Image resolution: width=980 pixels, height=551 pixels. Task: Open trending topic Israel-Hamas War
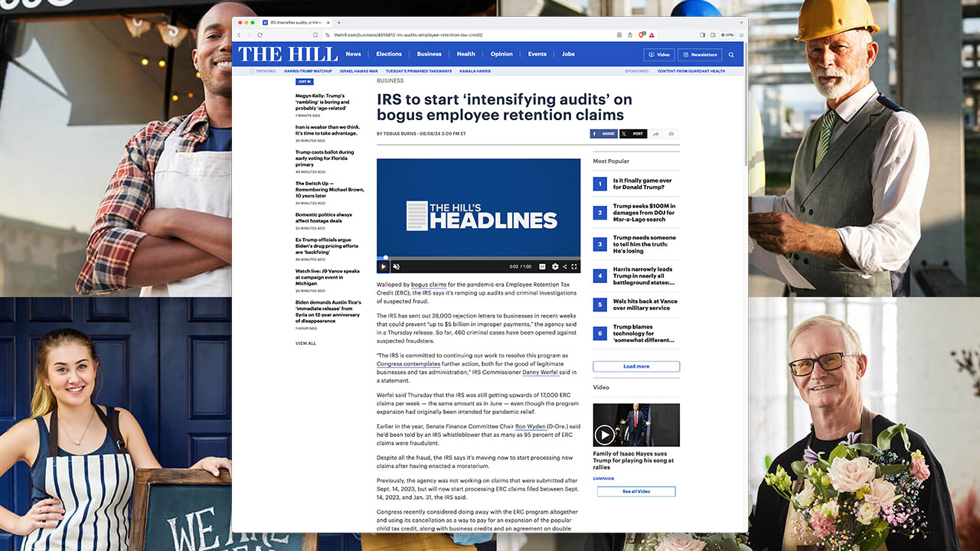point(359,71)
